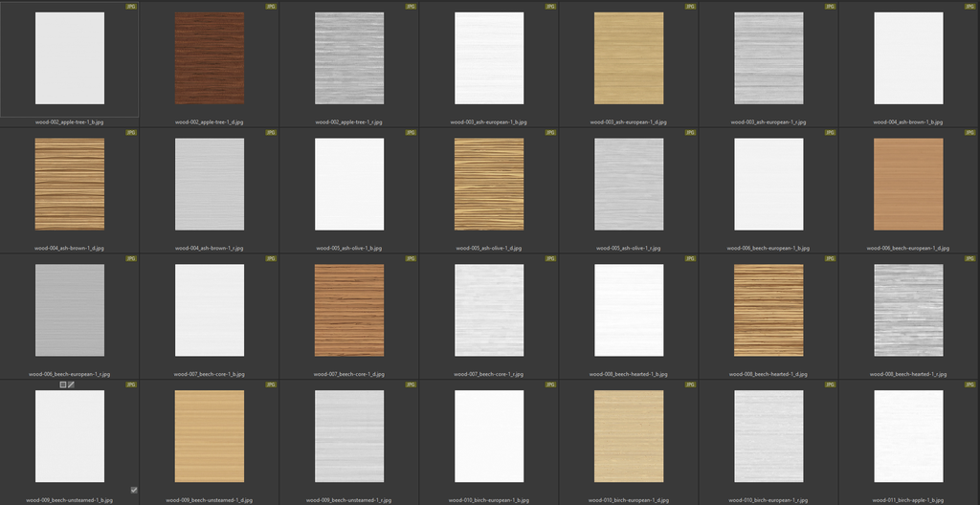
Task: Click the JPG badge on wood-003_ash-european-1_d
Action: [690, 7]
